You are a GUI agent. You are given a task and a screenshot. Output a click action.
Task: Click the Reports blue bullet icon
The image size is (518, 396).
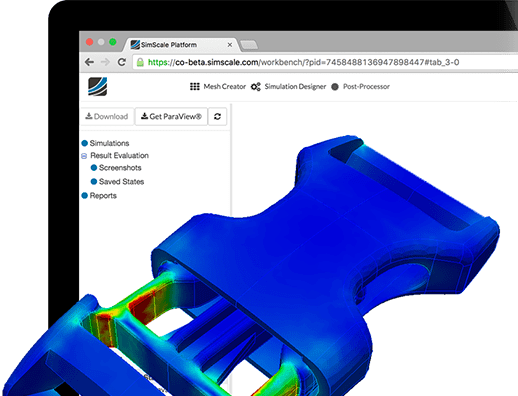pyautogui.click(x=85, y=196)
